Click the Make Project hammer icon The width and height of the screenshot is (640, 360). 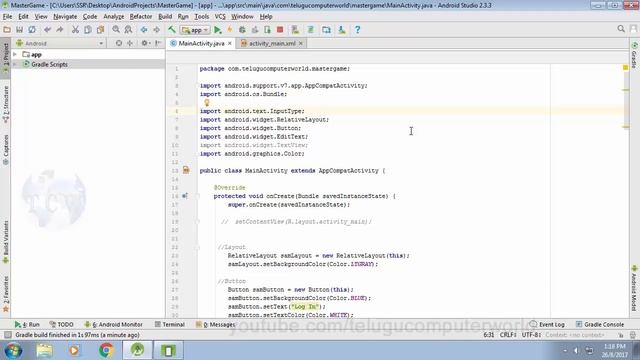coord(172,30)
